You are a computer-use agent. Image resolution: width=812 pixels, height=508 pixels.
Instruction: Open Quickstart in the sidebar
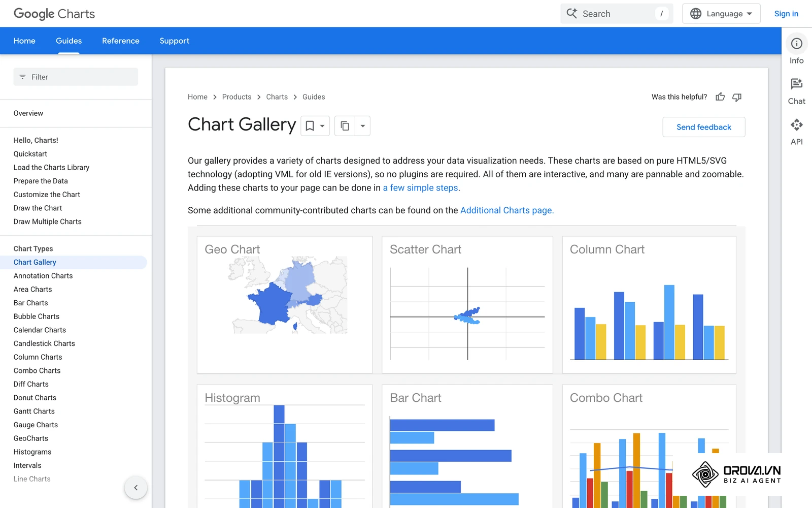(30, 154)
